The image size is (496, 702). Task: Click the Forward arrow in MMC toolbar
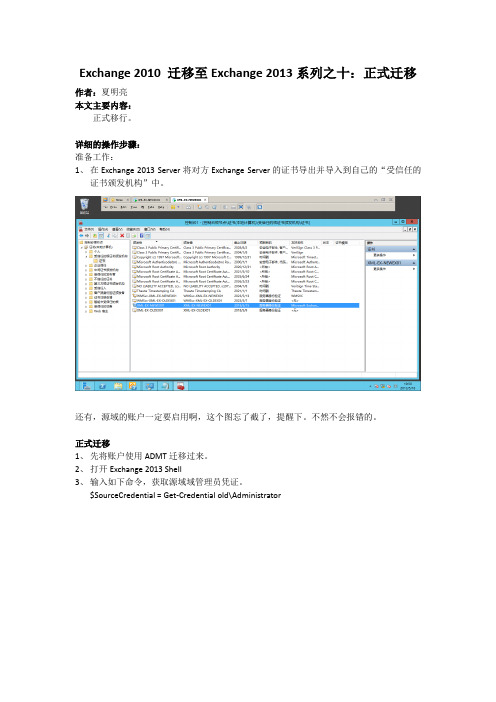pos(88,235)
